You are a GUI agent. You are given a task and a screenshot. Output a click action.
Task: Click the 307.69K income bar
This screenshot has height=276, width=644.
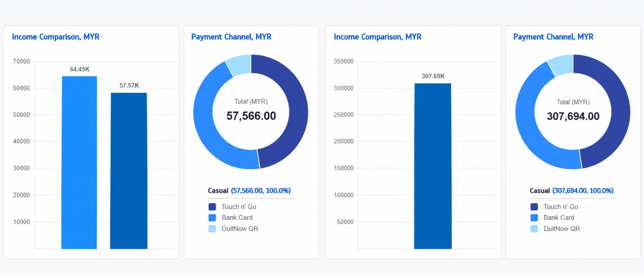[x=433, y=166]
